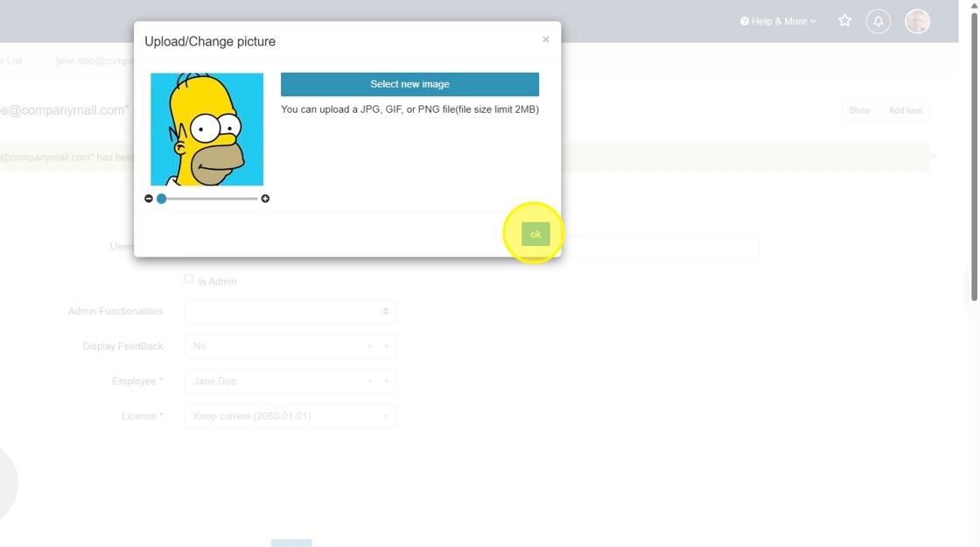This screenshot has height=547, width=980.
Task: Expand the Employee dropdown arrow
Action: coord(386,382)
